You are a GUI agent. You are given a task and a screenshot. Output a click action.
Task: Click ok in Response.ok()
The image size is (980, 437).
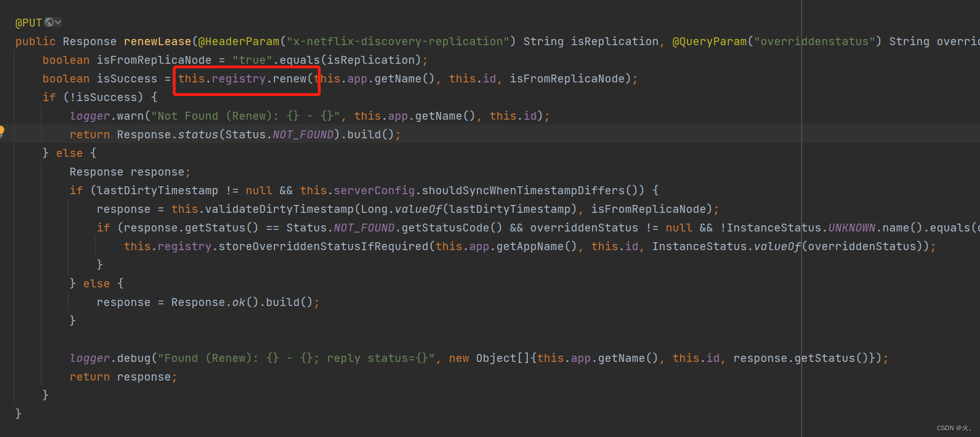point(239,302)
